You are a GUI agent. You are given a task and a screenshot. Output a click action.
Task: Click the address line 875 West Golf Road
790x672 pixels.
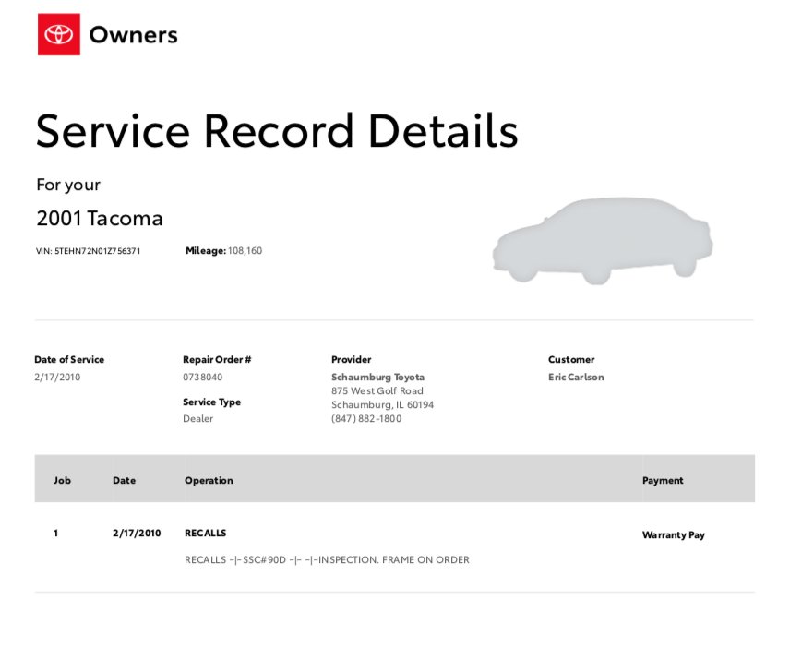[x=377, y=390]
